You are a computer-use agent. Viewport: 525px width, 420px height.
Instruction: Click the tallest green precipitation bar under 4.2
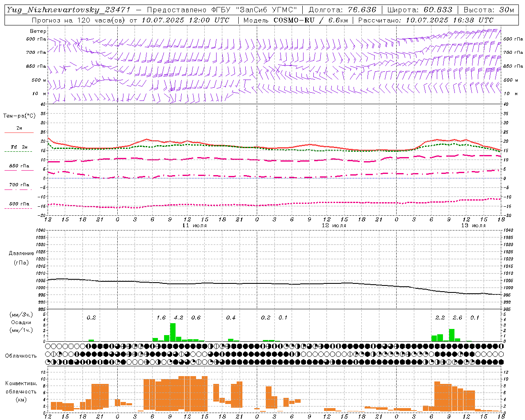click(x=173, y=332)
